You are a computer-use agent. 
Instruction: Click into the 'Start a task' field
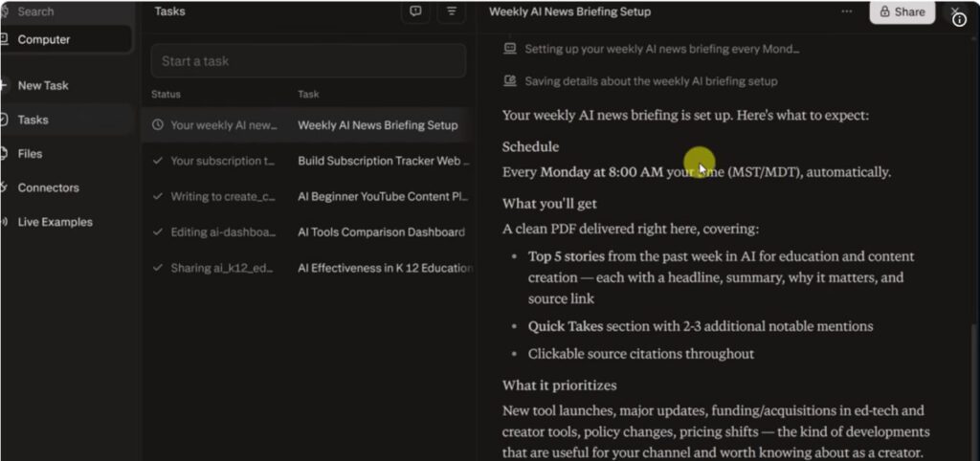(x=308, y=61)
